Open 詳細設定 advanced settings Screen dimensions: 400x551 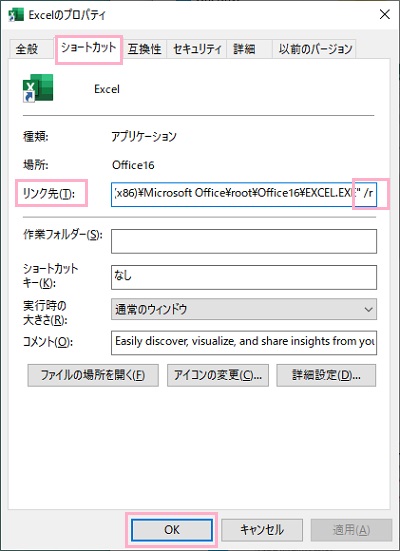326,375
